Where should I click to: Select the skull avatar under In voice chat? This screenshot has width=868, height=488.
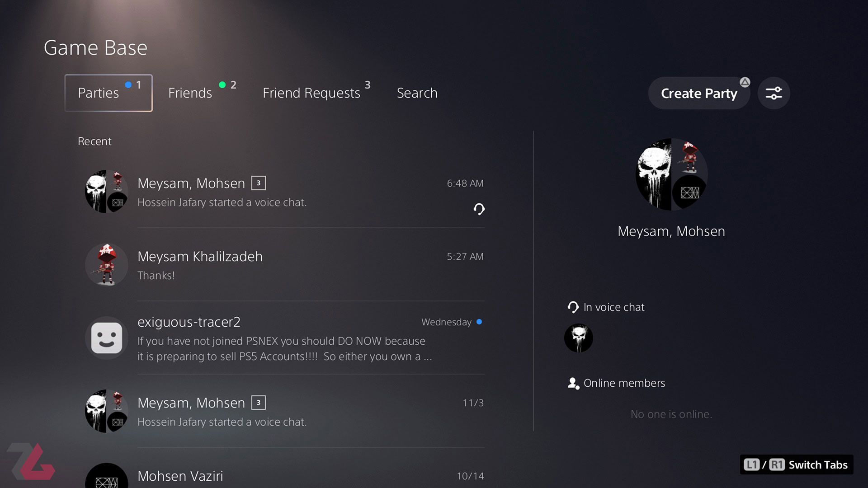[x=579, y=338]
